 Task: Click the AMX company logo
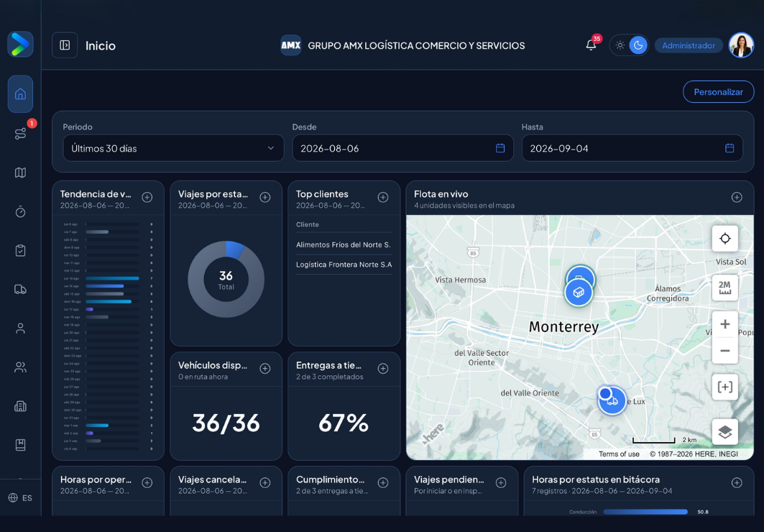291,45
